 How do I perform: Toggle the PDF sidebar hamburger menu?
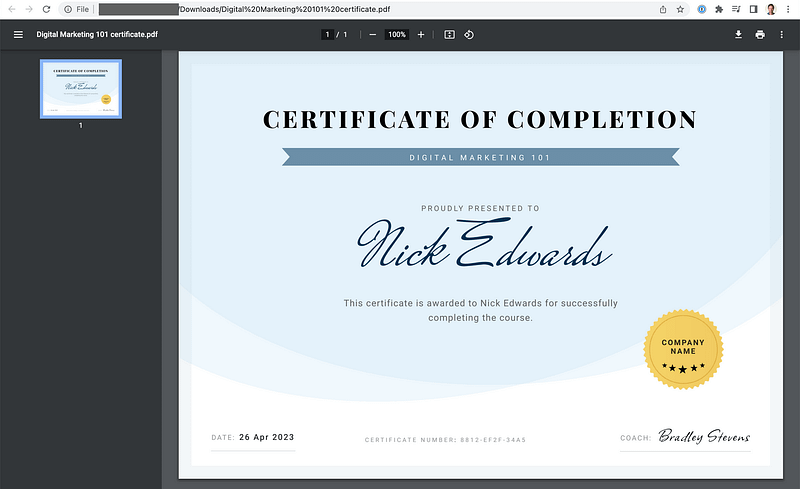coord(17,34)
